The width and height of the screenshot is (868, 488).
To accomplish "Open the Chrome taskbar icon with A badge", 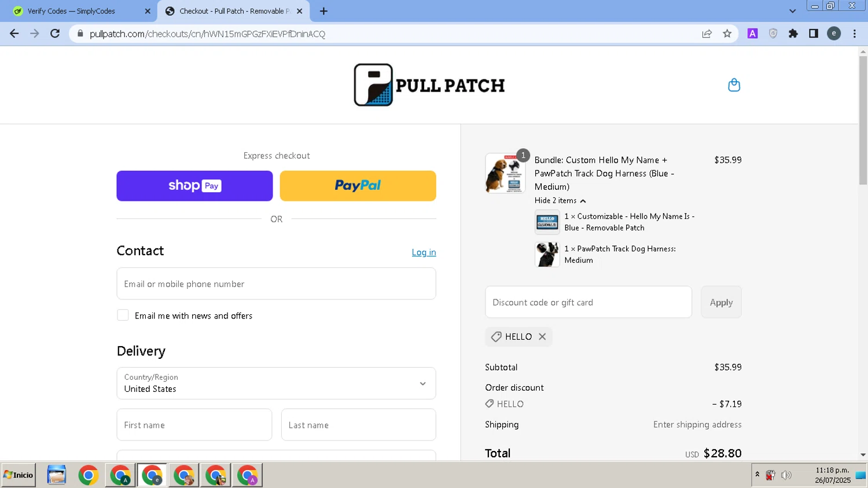I will [120, 475].
